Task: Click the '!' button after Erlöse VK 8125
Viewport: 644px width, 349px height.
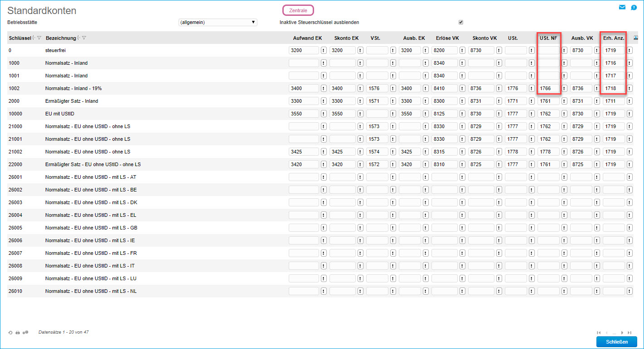Action: (x=462, y=114)
